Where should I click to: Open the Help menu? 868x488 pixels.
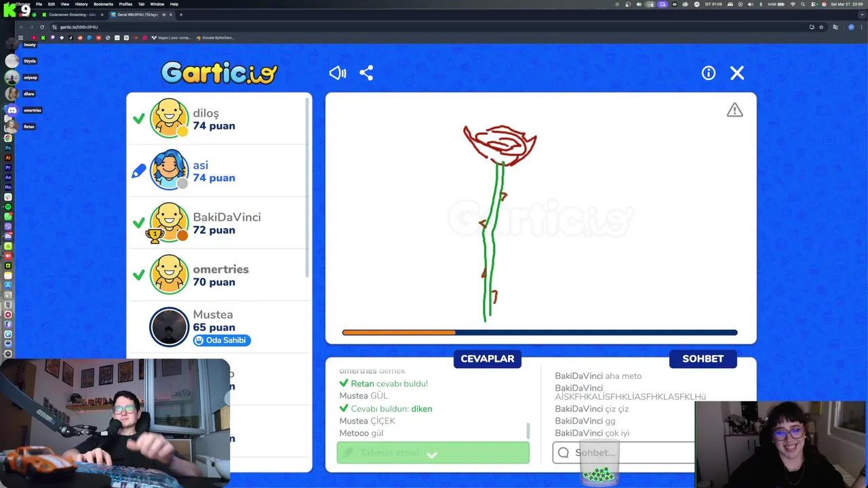[174, 4]
